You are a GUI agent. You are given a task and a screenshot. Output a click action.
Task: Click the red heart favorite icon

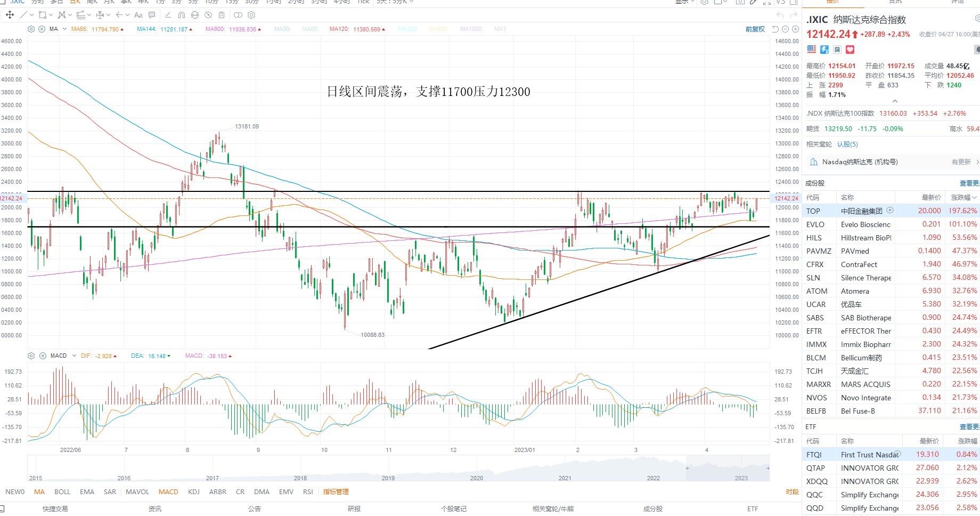(x=850, y=50)
